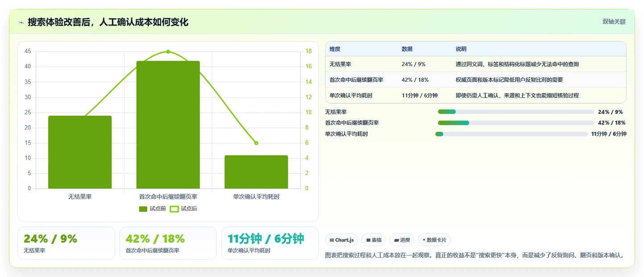The image size is (644, 277).
Task: Click the 无结果率 x-axis label
Action: (x=80, y=197)
